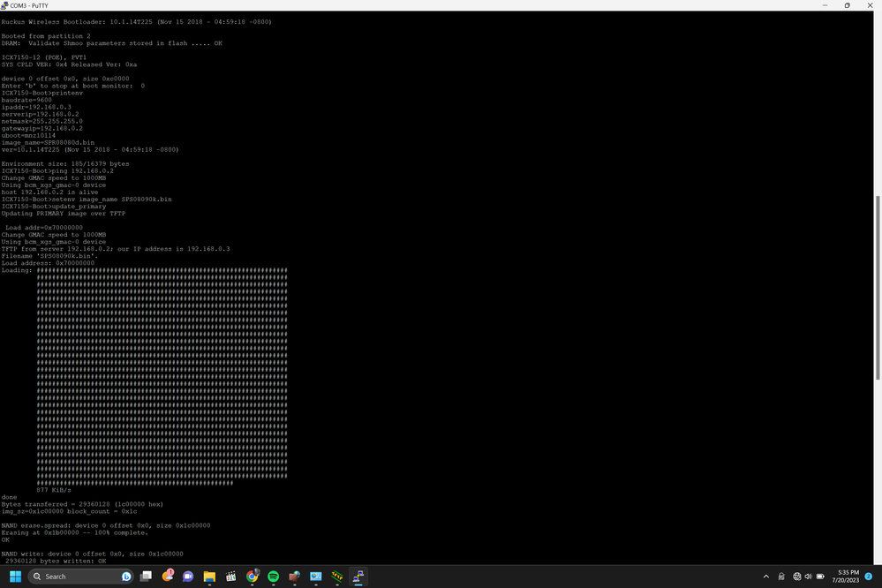The height and width of the screenshot is (588, 882).
Task: Select the active PuTTY taskbar icon
Action: pos(358,577)
